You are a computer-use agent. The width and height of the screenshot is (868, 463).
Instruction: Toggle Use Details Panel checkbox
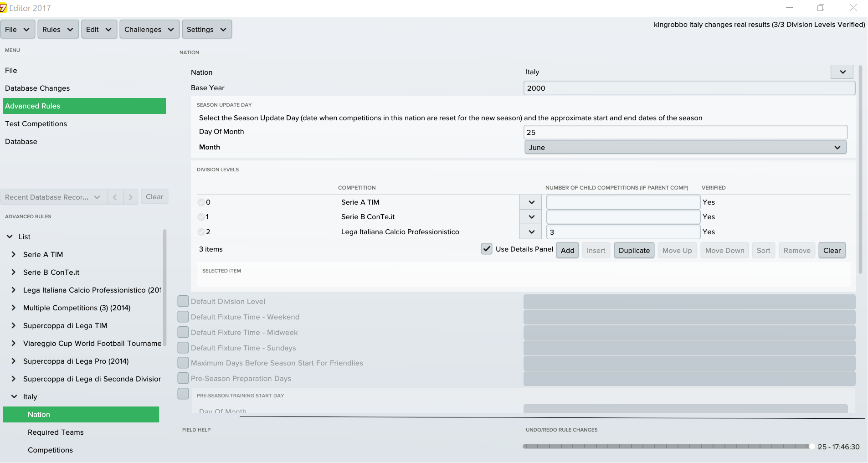487,249
